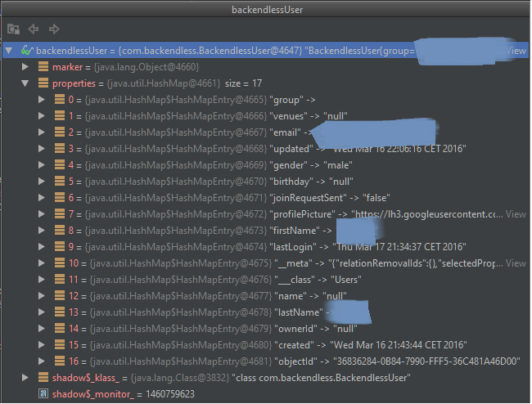Select "class com.backendless.BackendlessUser" value
532x404 pixels.
(322, 378)
